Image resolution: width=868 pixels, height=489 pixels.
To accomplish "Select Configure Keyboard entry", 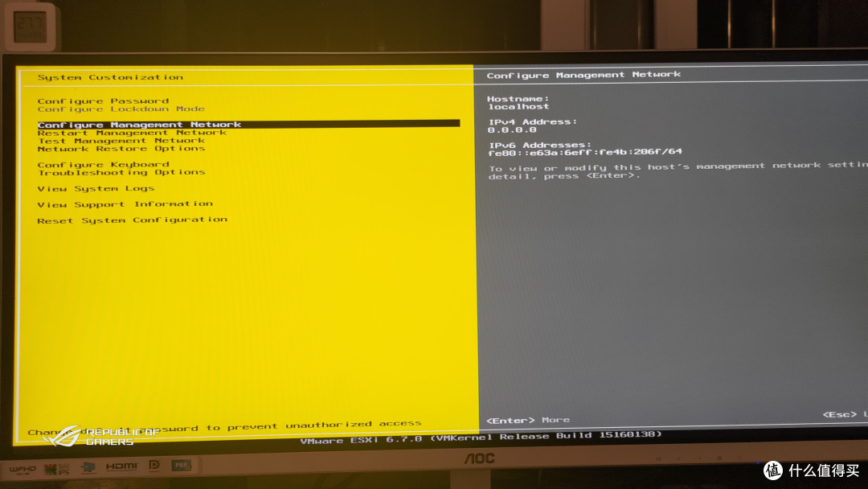I will pos(103,165).
